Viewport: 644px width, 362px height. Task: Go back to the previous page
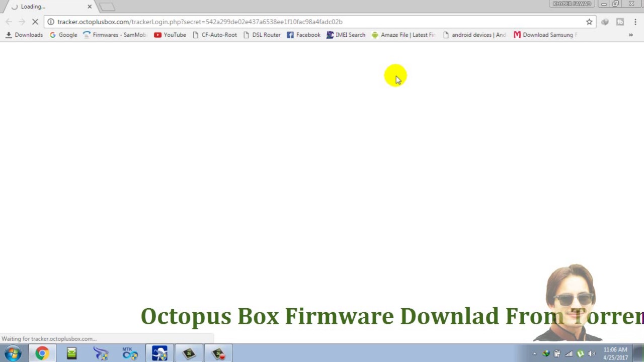pyautogui.click(x=9, y=22)
